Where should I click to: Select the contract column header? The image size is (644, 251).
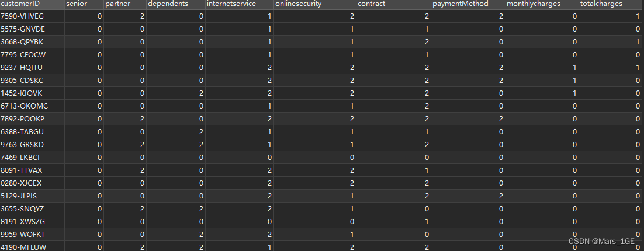coord(394,5)
